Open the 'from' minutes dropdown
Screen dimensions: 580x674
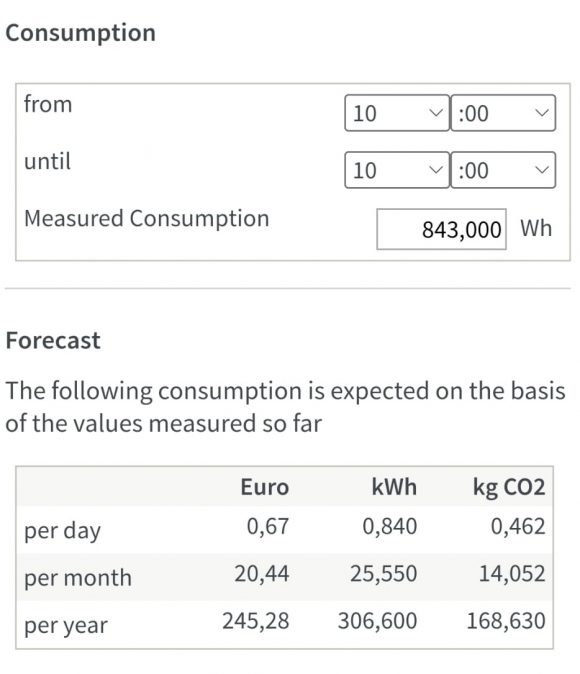coord(503,113)
